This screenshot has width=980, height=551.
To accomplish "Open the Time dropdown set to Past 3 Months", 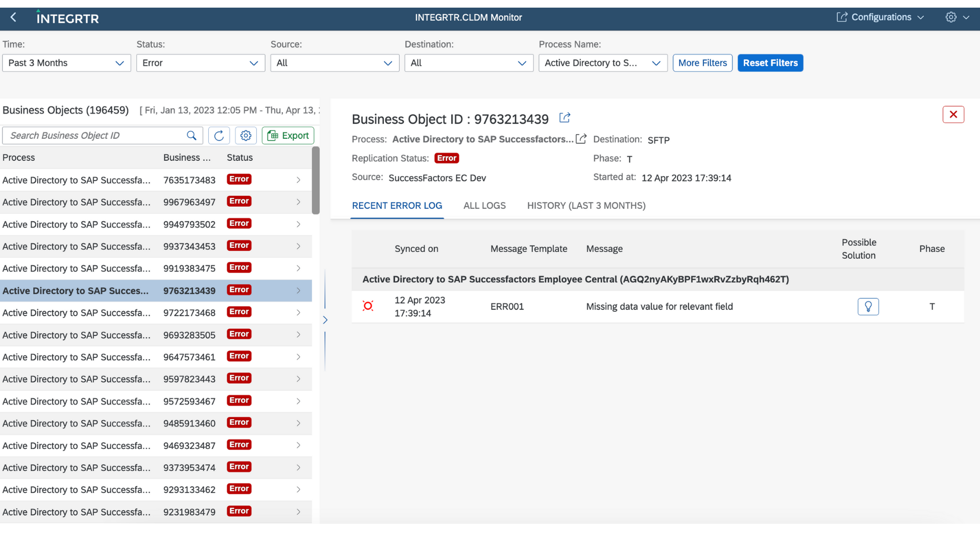I will point(66,63).
